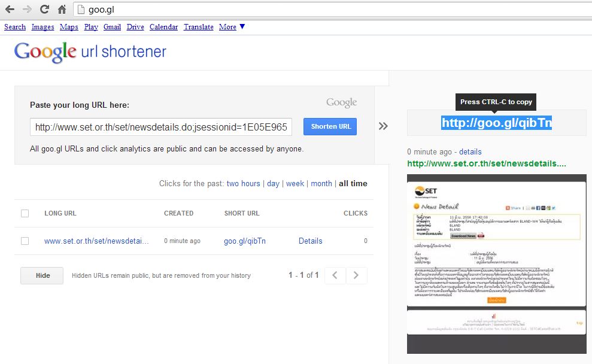Image resolution: width=592 pixels, height=364 pixels.
Task: Open Drive from the top bar
Action: pyautogui.click(x=135, y=27)
